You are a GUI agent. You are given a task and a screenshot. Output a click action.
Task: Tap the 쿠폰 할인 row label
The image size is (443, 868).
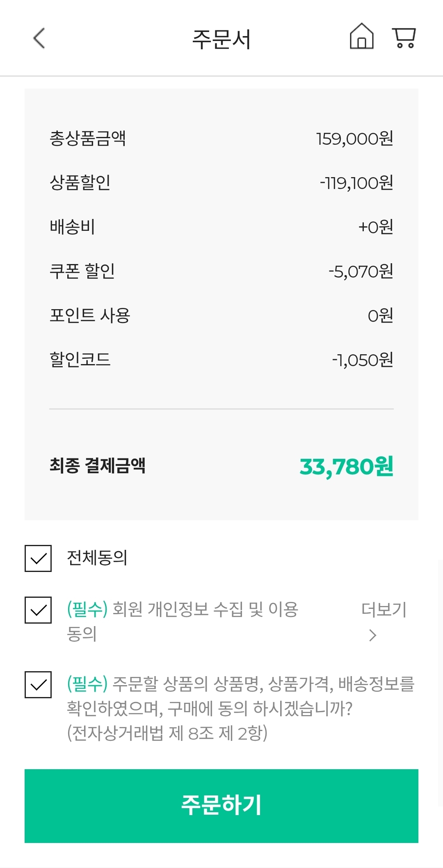click(x=82, y=271)
